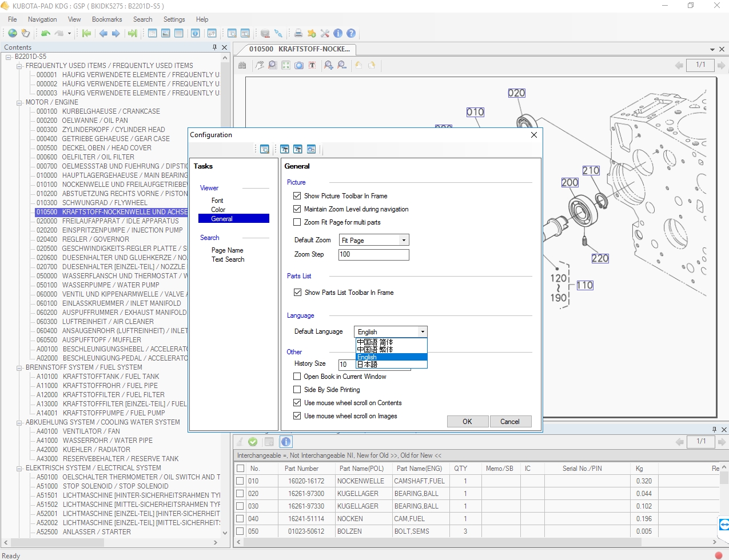Select the Hand pan tool in picture toolbar

click(x=258, y=65)
